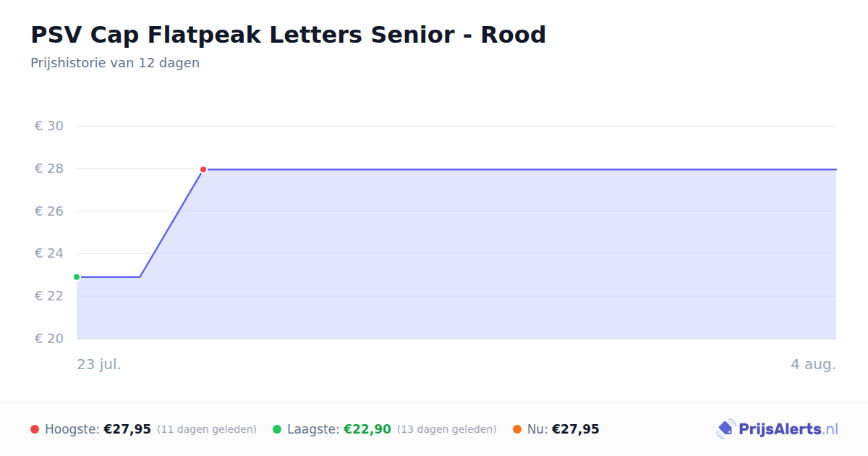The width and height of the screenshot is (868, 456).
Task: Click the 4 aug. end date label
Action: 813,364
